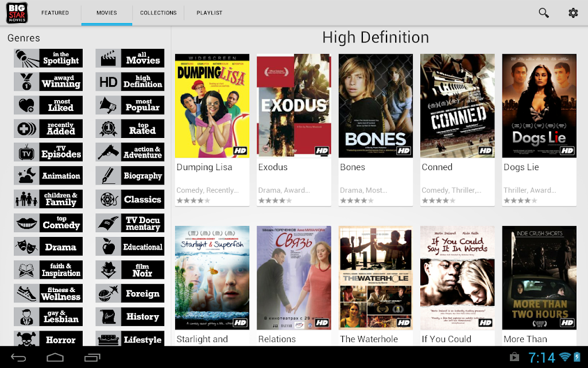
Task: Select In the Spotlight genre
Action: pyautogui.click(x=48, y=58)
